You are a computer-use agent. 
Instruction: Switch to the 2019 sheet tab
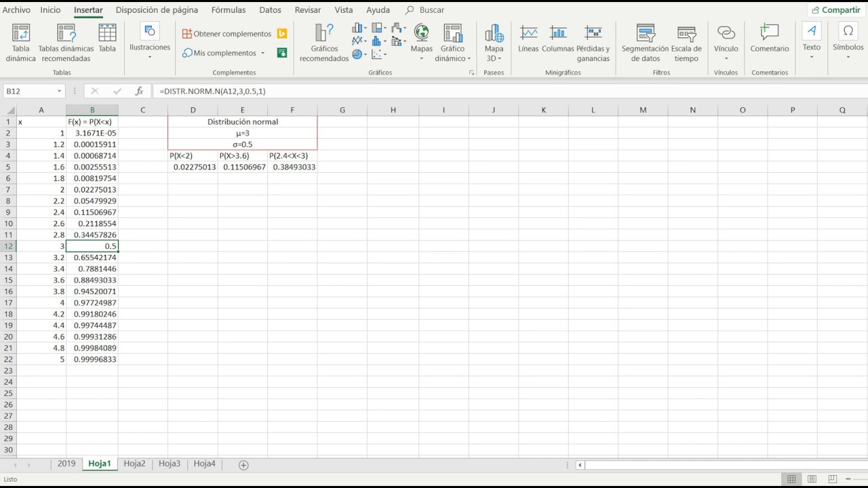click(66, 464)
